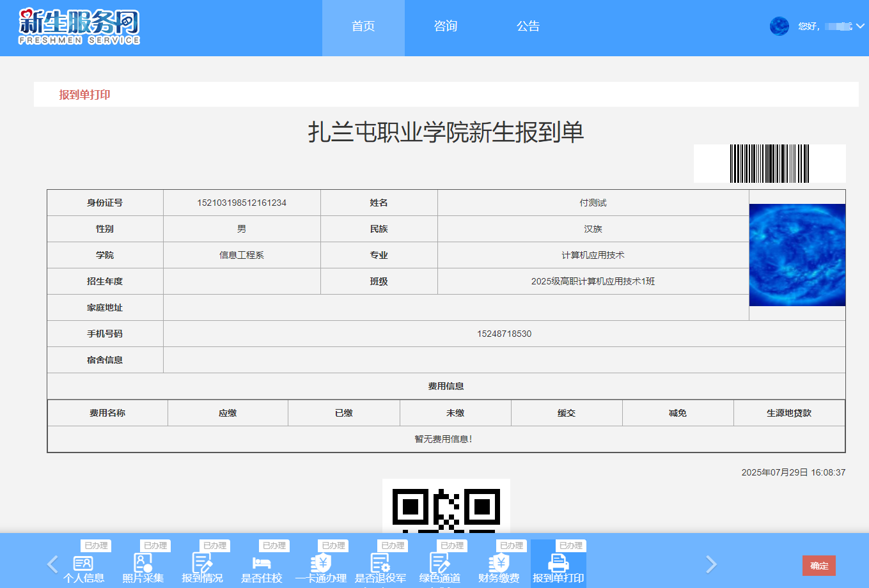
Task: Click the timestamp 2025年07月29日 16:08:37
Action: pyautogui.click(x=794, y=472)
